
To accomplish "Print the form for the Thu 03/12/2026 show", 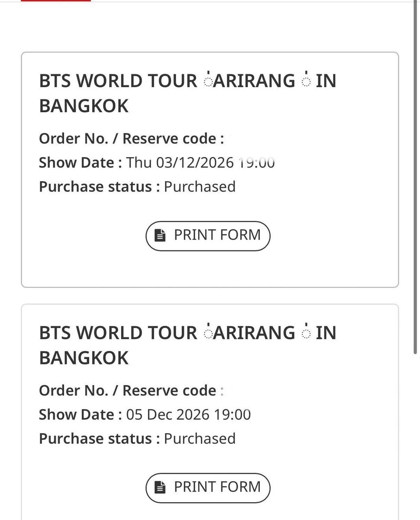I will (208, 236).
